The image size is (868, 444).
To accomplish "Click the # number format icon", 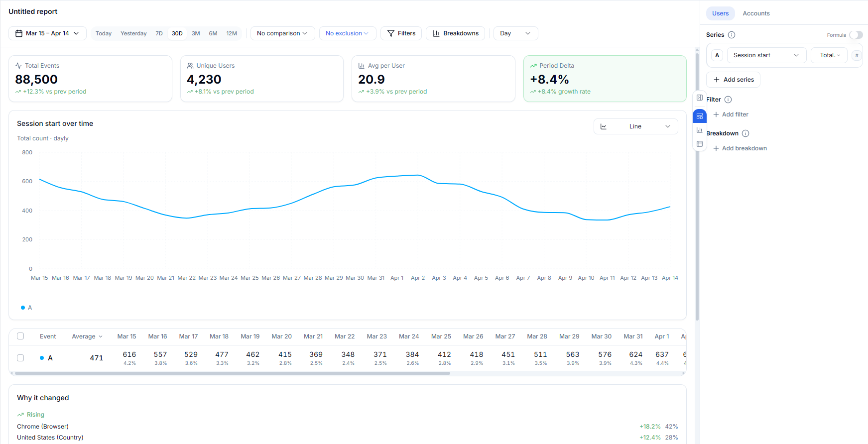I will (x=857, y=55).
